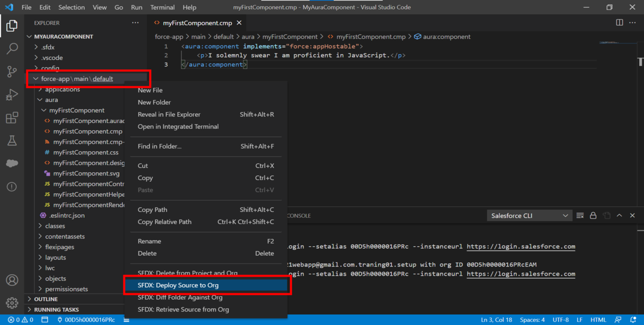The image size is (644, 325).
Task: Open the Test beaker icon in activity bar
Action: pyautogui.click(x=12, y=141)
